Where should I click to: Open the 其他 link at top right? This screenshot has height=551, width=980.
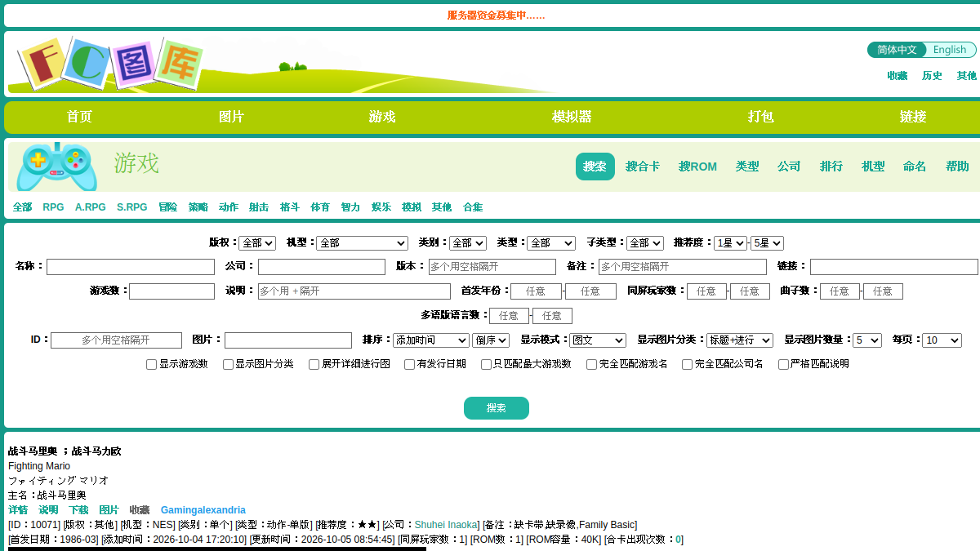[967, 76]
